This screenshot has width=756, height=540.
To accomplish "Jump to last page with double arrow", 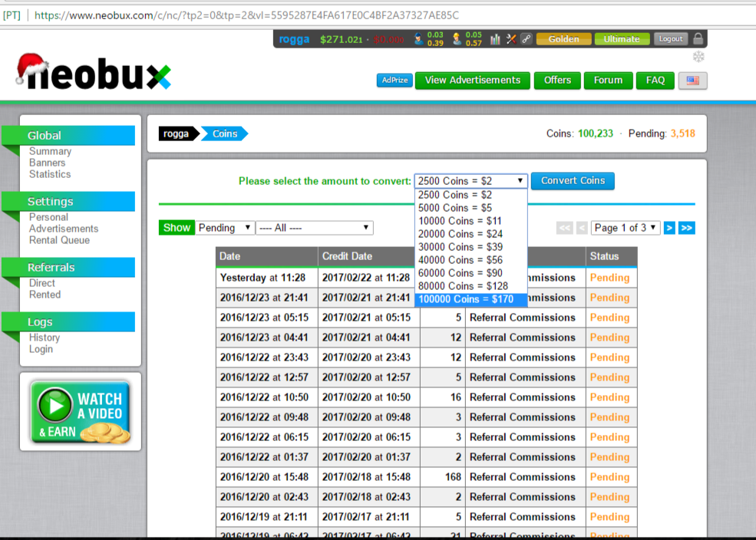I will pos(687,228).
